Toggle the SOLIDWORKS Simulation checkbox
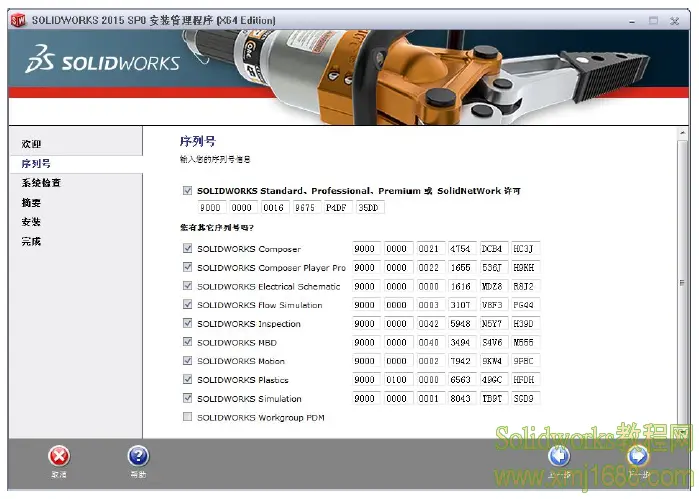The height and width of the screenshot is (499, 699). [x=187, y=398]
